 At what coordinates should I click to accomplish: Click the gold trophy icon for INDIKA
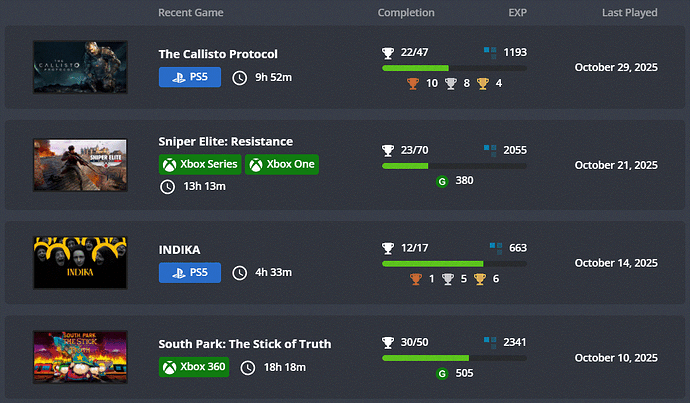coord(482,278)
